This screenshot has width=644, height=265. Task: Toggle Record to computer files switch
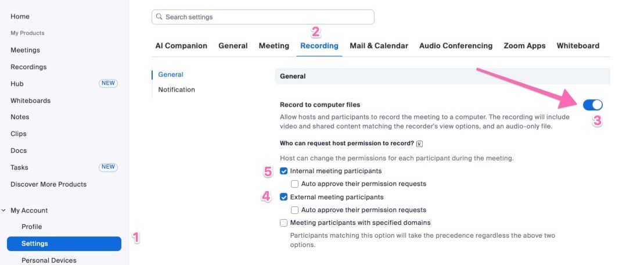(592, 105)
